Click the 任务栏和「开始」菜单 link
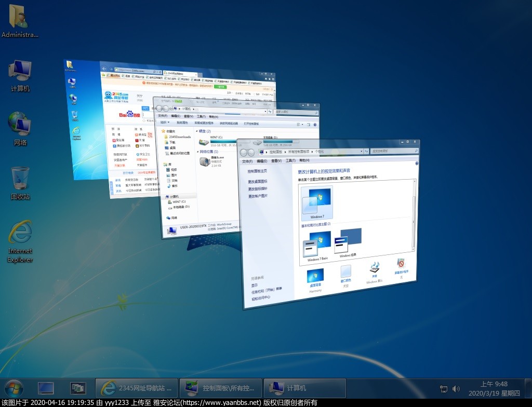Image resolution: width=532 pixels, height=407 pixels. [x=267, y=290]
